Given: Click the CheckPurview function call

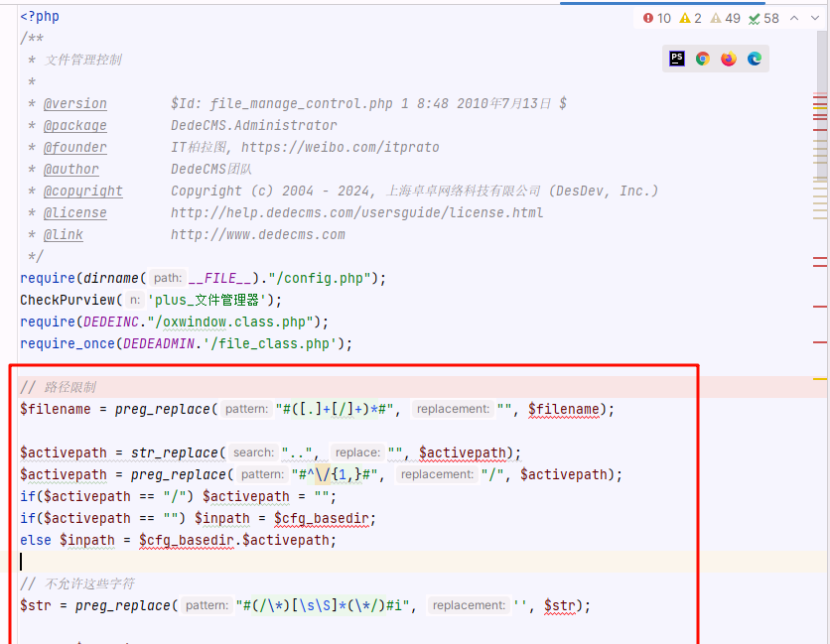Looking at the screenshot, I should [68, 300].
